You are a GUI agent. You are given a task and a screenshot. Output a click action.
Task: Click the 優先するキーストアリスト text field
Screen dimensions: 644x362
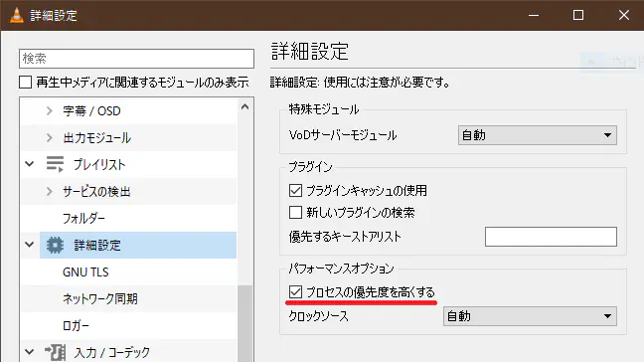[551, 237]
